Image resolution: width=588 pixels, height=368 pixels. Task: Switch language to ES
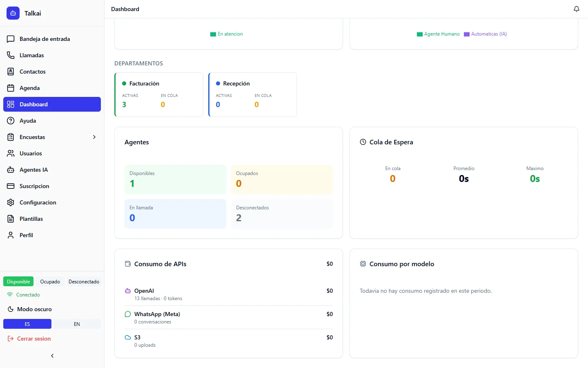pos(27,324)
